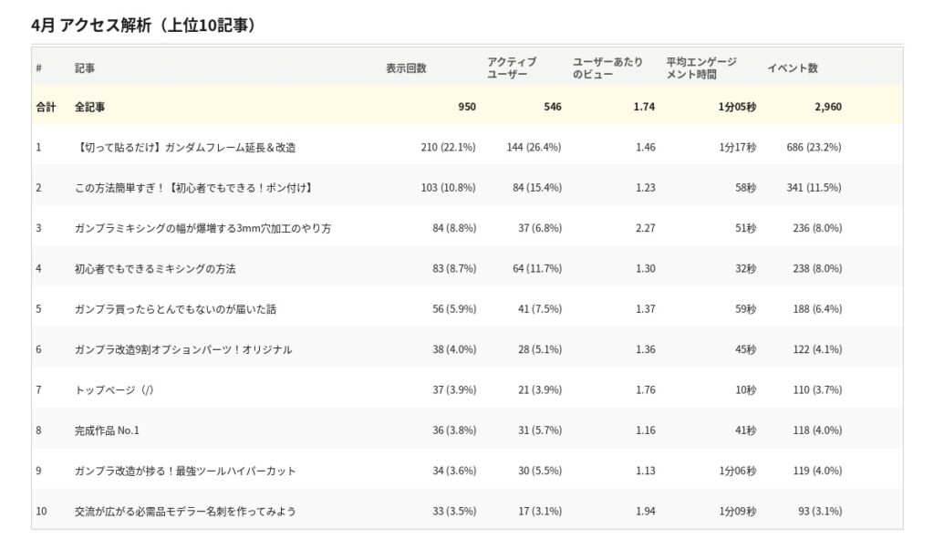Image resolution: width=934 pixels, height=560 pixels.
Task: Open the この方法簡単すぎ！ポン付け article
Action: tap(194, 188)
